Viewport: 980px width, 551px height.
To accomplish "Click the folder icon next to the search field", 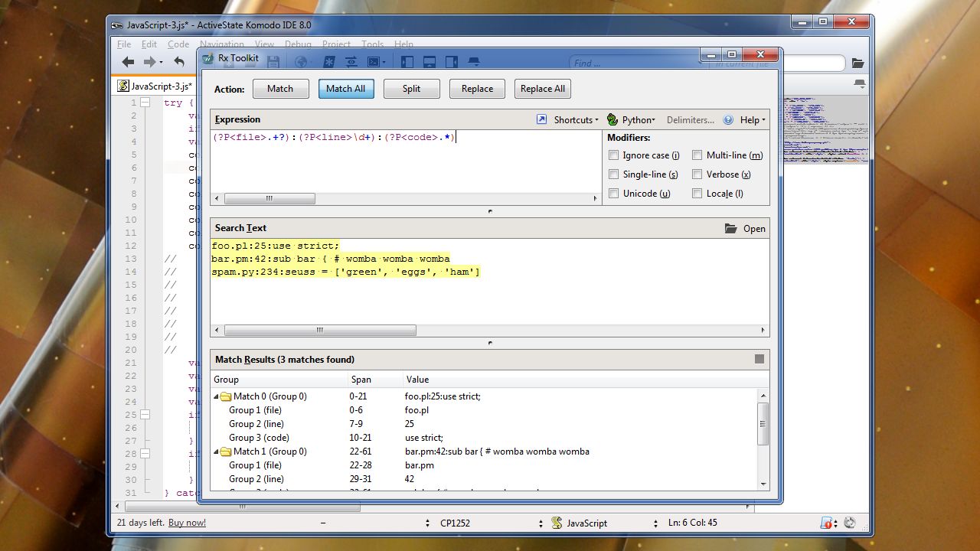I will click(857, 63).
